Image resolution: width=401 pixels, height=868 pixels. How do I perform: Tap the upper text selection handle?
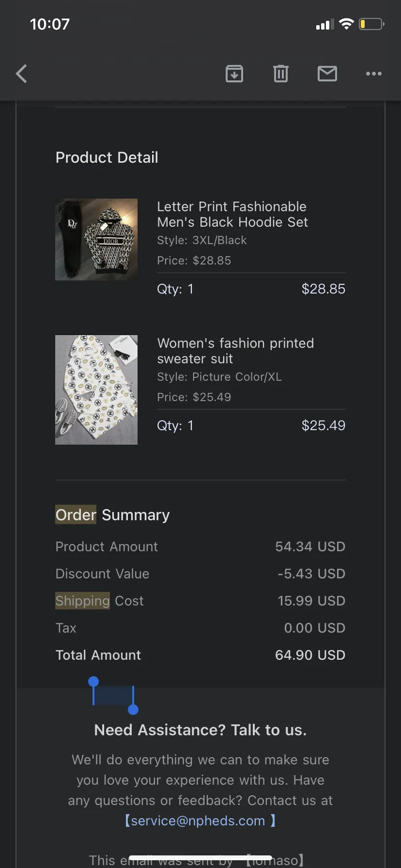(93, 682)
